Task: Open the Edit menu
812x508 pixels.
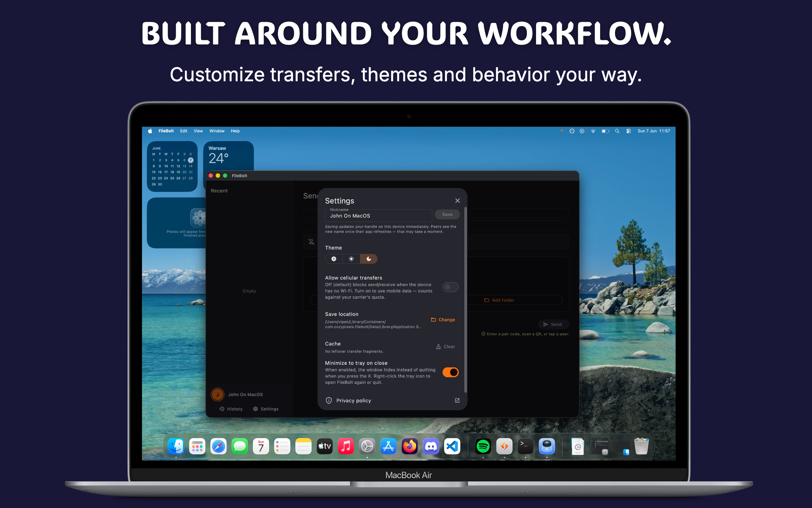Action: [x=184, y=131]
